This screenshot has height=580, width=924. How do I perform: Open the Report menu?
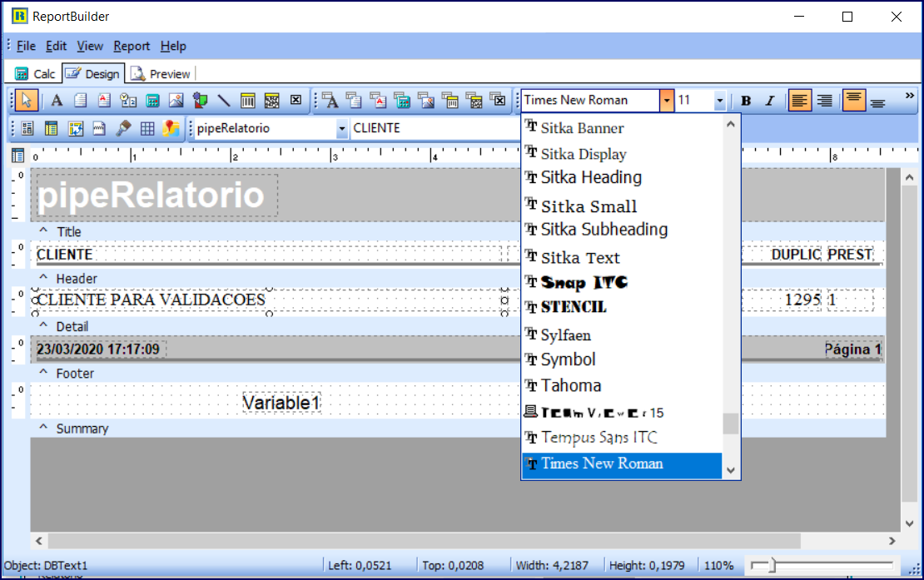click(x=132, y=46)
